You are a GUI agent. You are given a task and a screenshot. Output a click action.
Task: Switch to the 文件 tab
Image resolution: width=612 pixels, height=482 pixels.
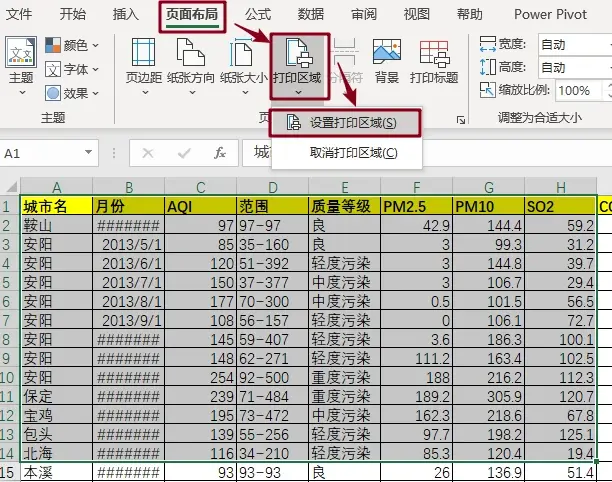[19, 14]
